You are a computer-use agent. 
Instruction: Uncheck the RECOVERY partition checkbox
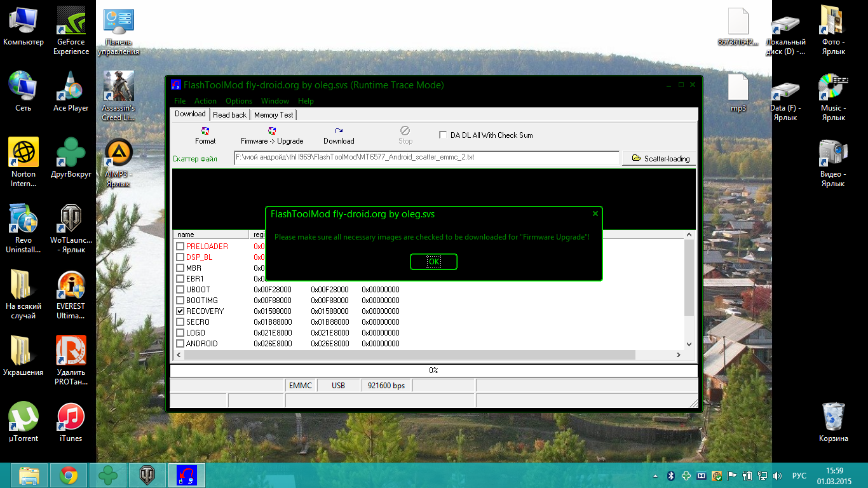tap(180, 311)
